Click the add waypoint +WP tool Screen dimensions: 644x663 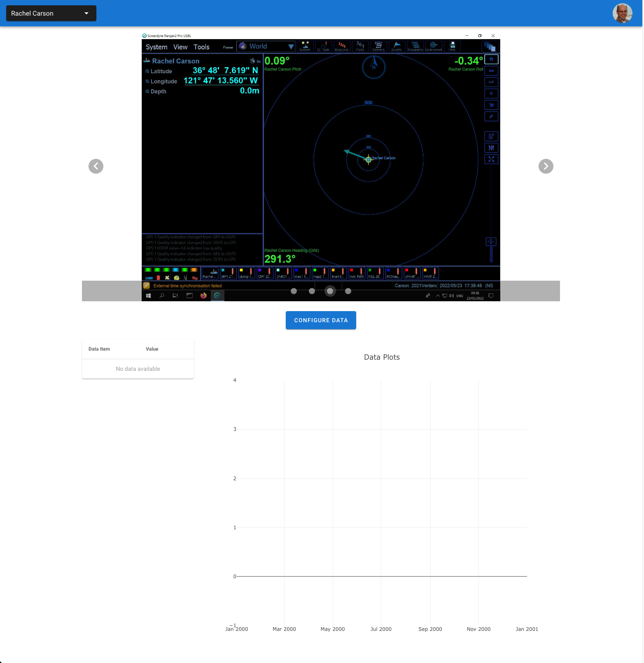(491, 82)
